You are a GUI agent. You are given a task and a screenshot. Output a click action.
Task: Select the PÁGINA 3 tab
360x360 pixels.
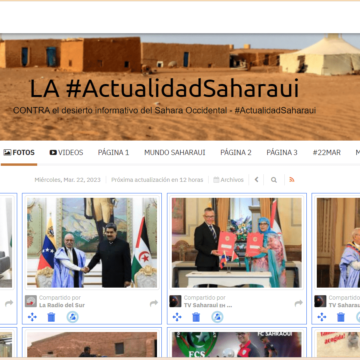point(282,153)
